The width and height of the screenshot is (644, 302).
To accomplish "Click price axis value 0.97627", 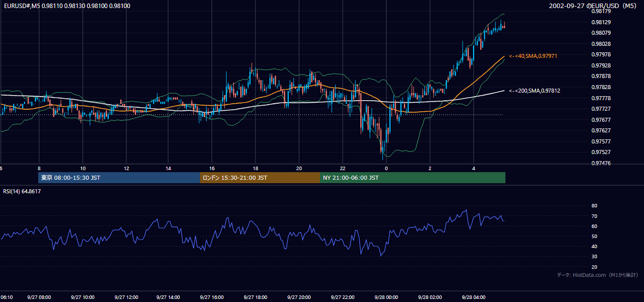I will click(x=601, y=131).
